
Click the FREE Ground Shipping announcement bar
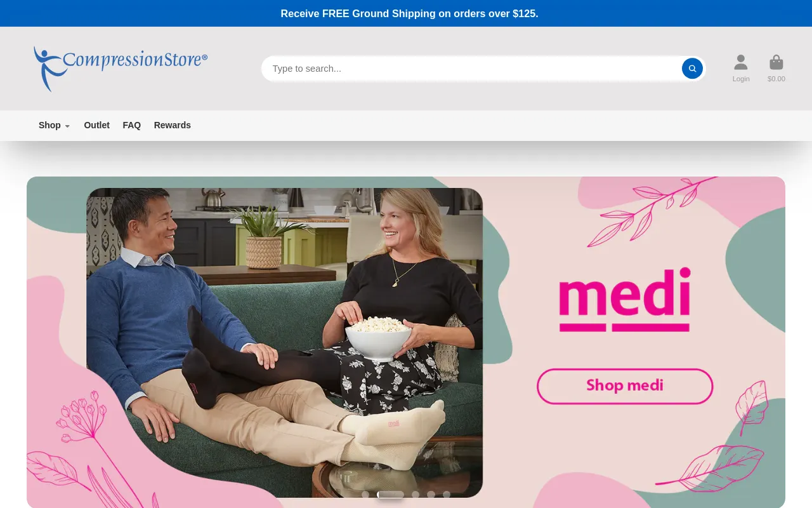[x=409, y=13]
